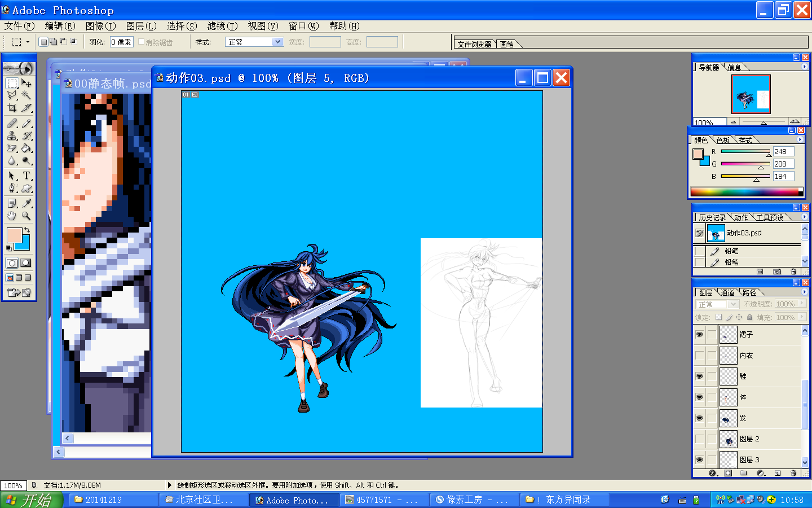Delete layer with Layers panel trash icon

tap(793, 473)
